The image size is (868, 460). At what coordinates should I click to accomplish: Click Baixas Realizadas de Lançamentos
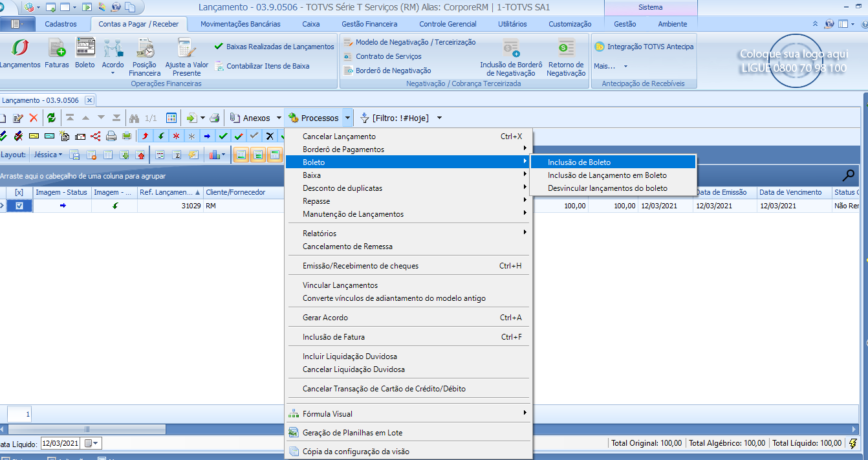click(x=274, y=47)
